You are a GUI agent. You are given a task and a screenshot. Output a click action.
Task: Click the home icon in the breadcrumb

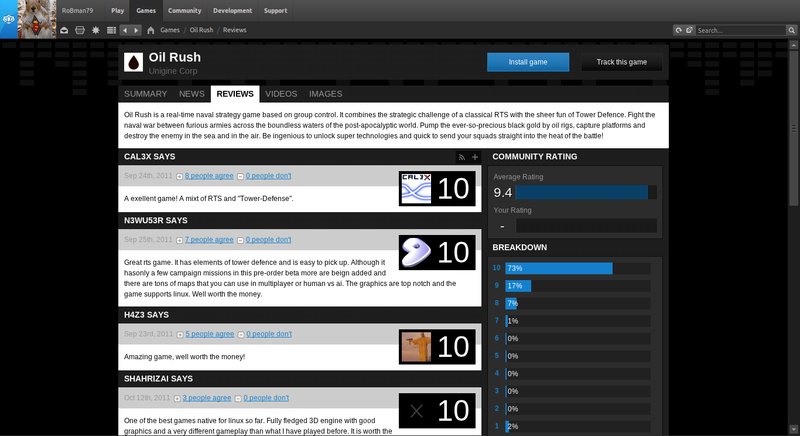click(x=151, y=30)
